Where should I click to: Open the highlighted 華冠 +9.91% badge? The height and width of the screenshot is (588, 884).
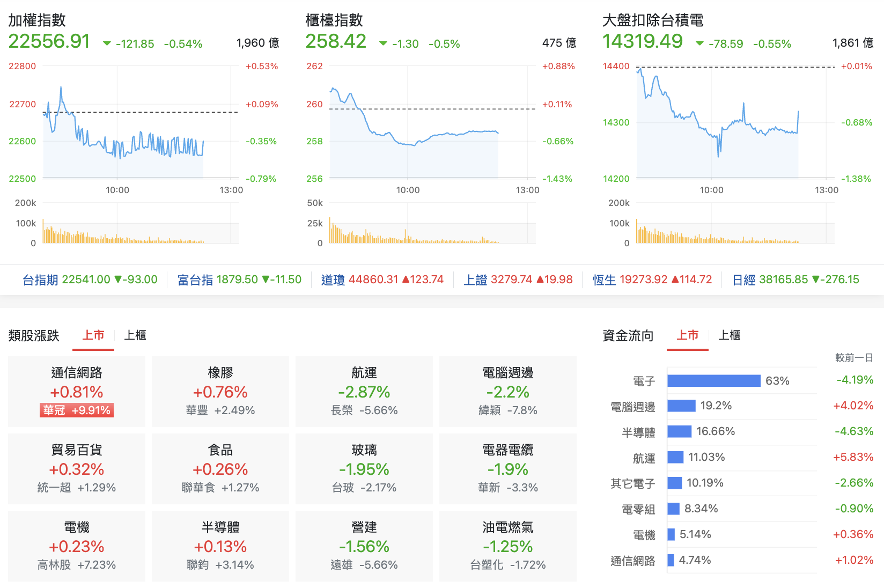pyautogui.click(x=78, y=410)
